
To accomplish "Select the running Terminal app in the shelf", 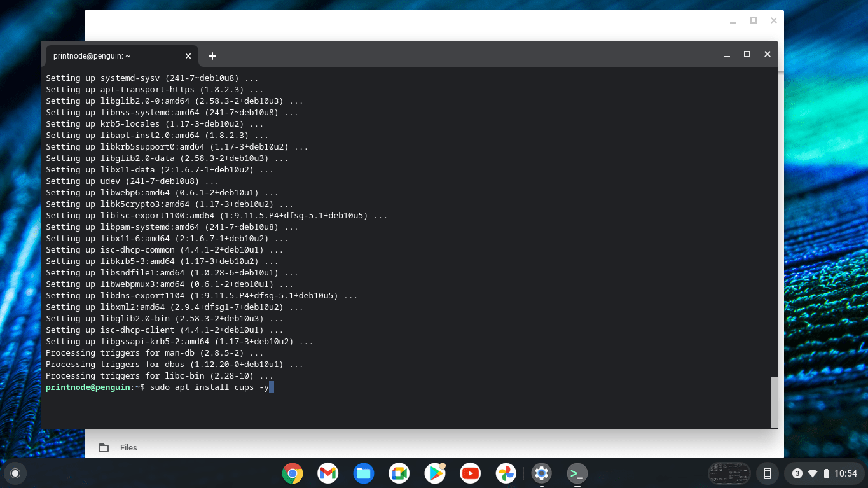I will point(577,473).
